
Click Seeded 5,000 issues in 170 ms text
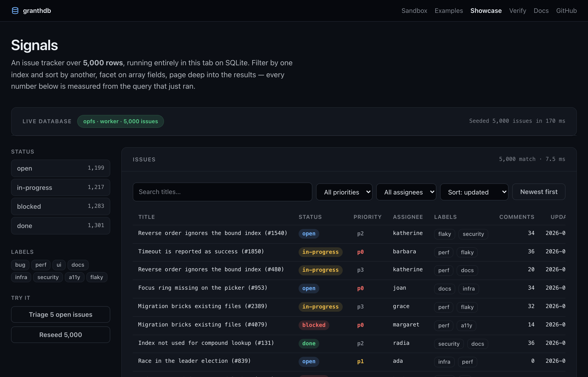517,121
